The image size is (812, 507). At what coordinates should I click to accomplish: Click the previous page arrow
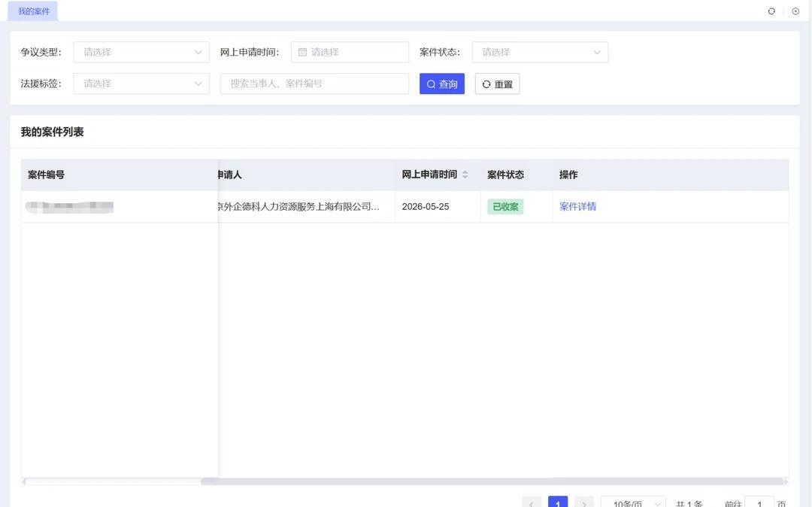tap(532, 502)
